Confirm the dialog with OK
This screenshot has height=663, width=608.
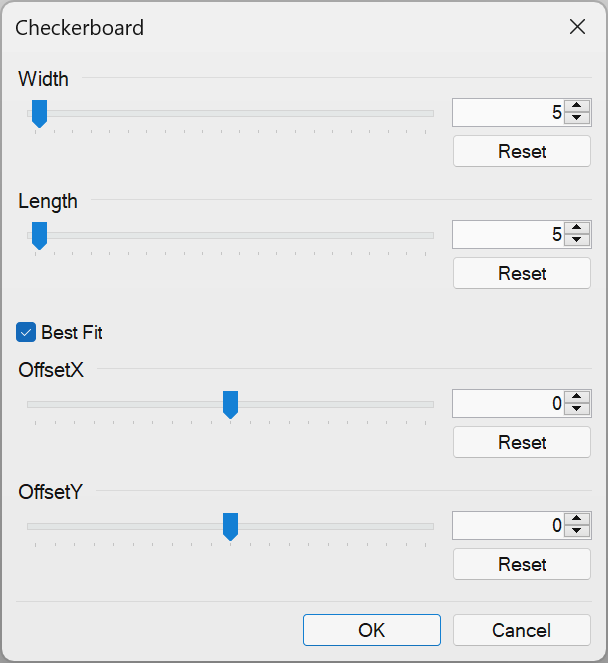coord(372,630)
